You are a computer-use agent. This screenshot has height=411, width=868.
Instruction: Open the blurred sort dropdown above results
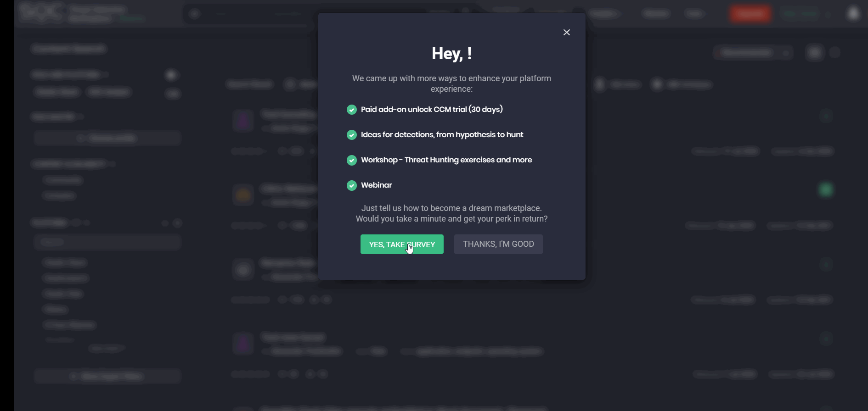pos(753,53)
